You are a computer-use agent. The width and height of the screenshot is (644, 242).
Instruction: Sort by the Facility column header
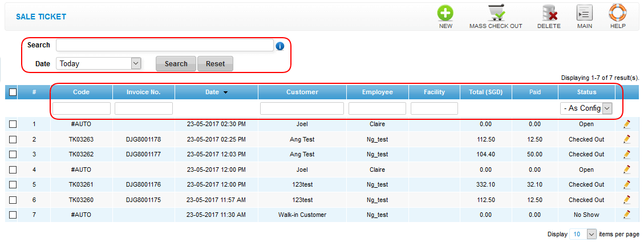tap(434, 92)
